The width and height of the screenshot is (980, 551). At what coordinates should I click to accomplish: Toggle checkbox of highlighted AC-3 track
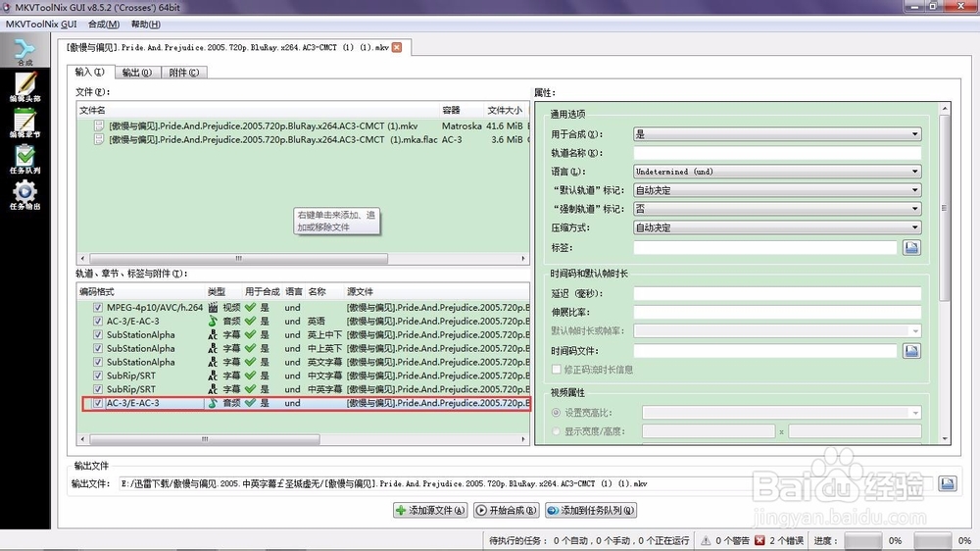[98, 403]
